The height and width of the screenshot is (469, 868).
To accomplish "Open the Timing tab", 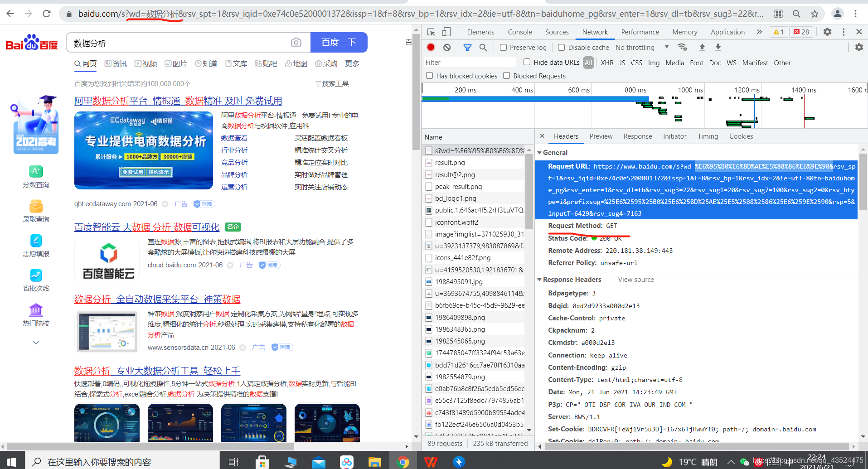I will (708, 136).
